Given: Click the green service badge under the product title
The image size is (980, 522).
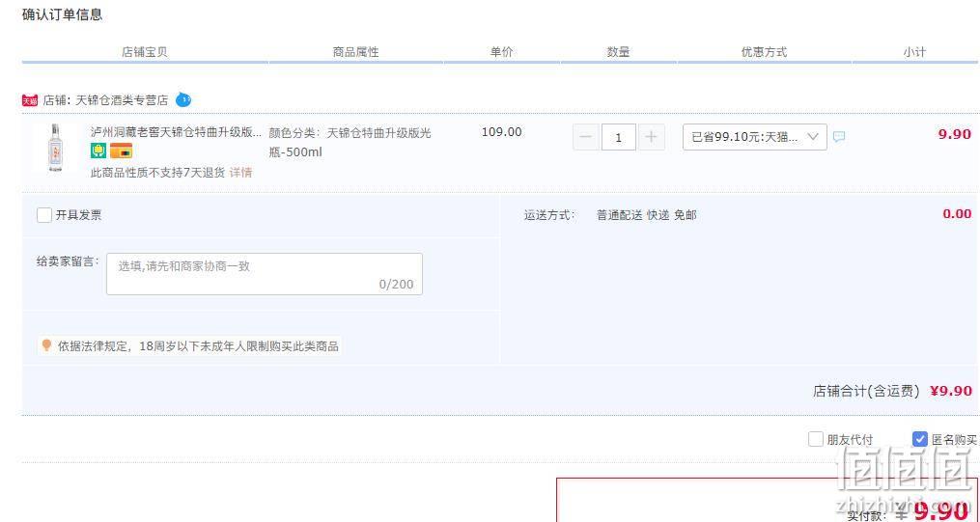Looking at the screenshot, I should [x=98, y=151].
